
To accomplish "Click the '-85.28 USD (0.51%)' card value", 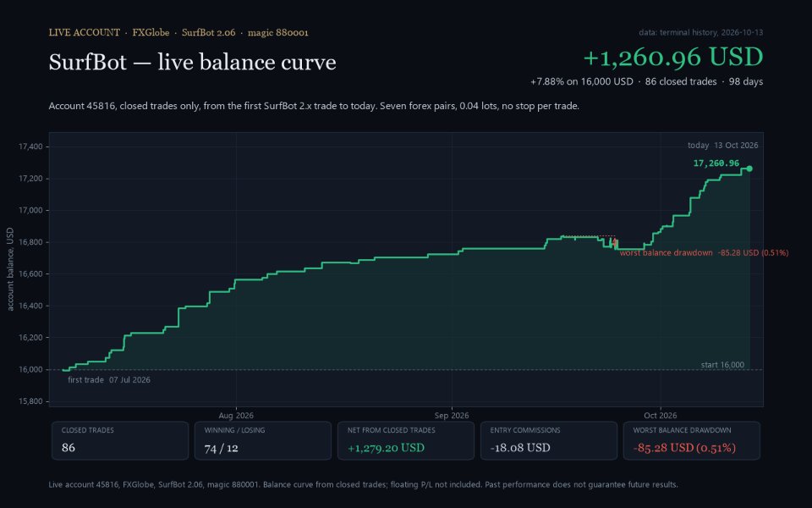I will [684, 448].
